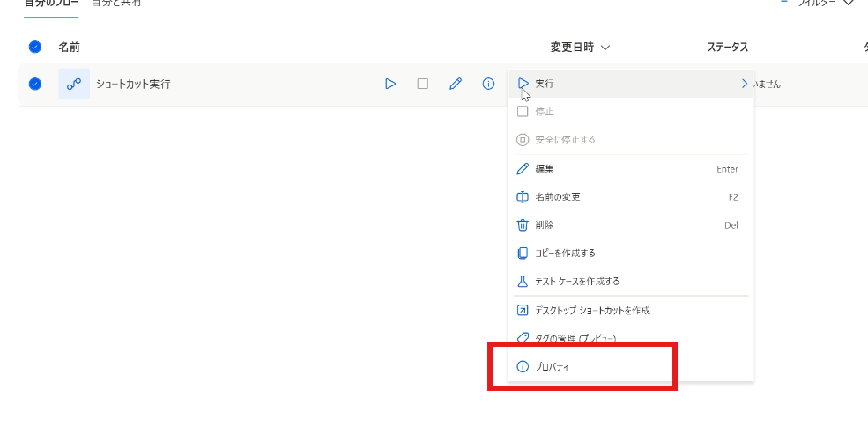Click the flow icon beside ショートカット実行
The image size is (868, 434).
pos(74,85)
